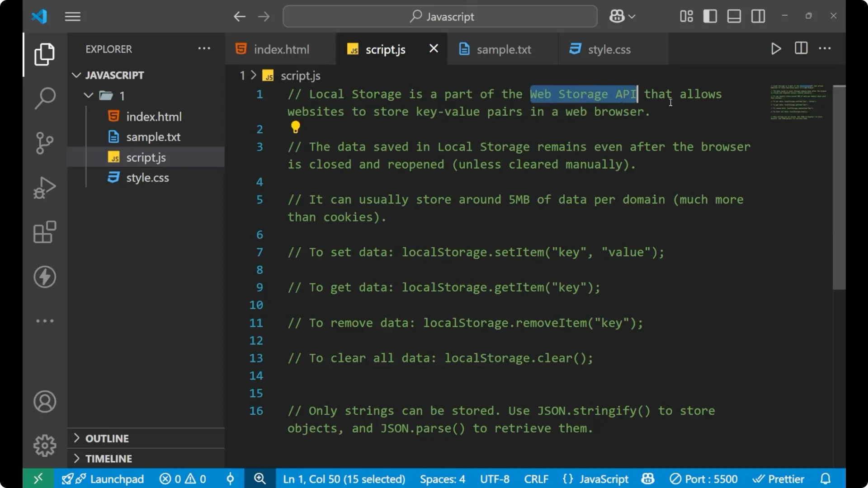
Task: Toggle the primary sidebar visibility
Action: 710,16
